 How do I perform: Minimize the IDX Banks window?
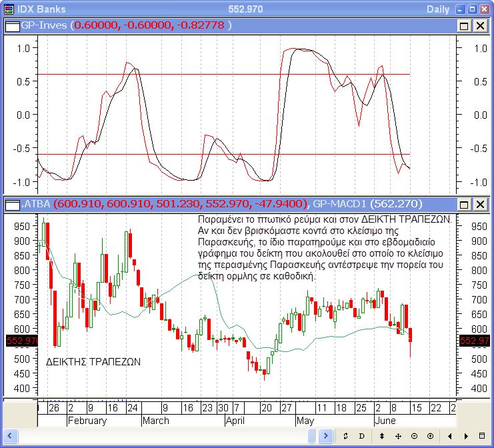(x=460, y=9)
